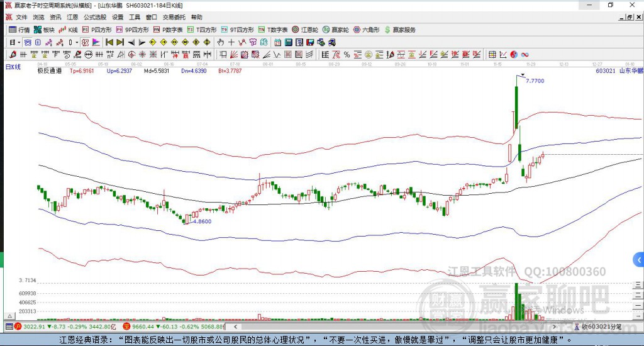Open the 9P四方形 tool

pyautogui.click(x=132, y=30)
